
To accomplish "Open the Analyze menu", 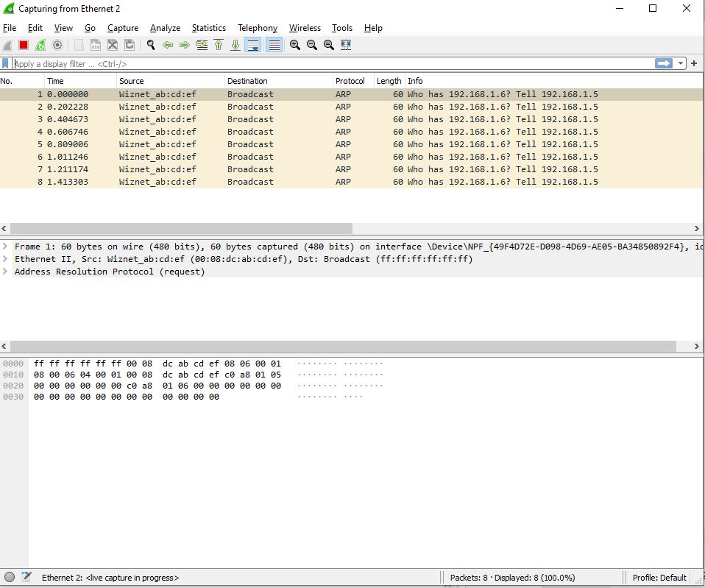I will pos(165,28).
